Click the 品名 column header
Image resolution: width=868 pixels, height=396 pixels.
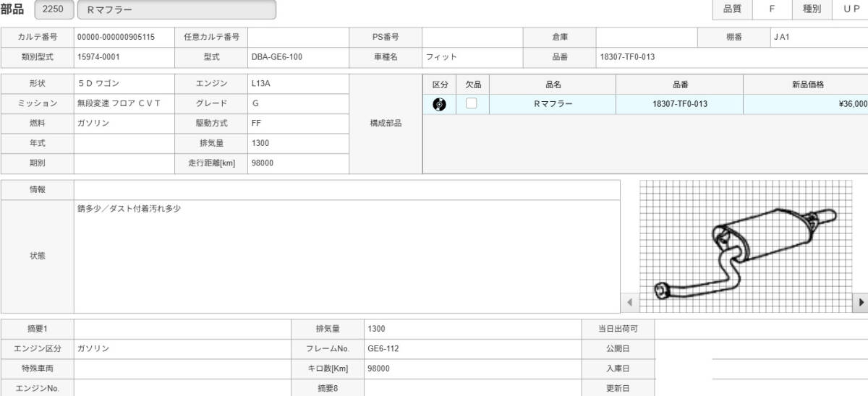(x=553, y=85)
